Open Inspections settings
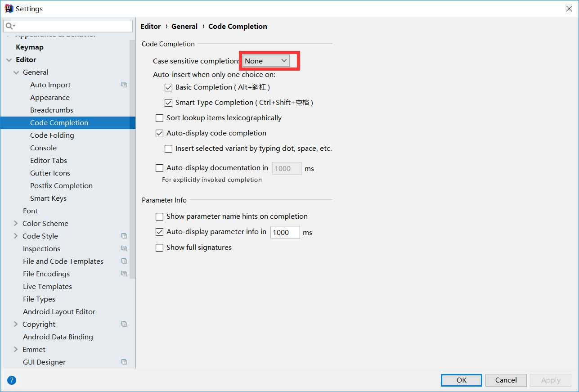 (41, 248)
